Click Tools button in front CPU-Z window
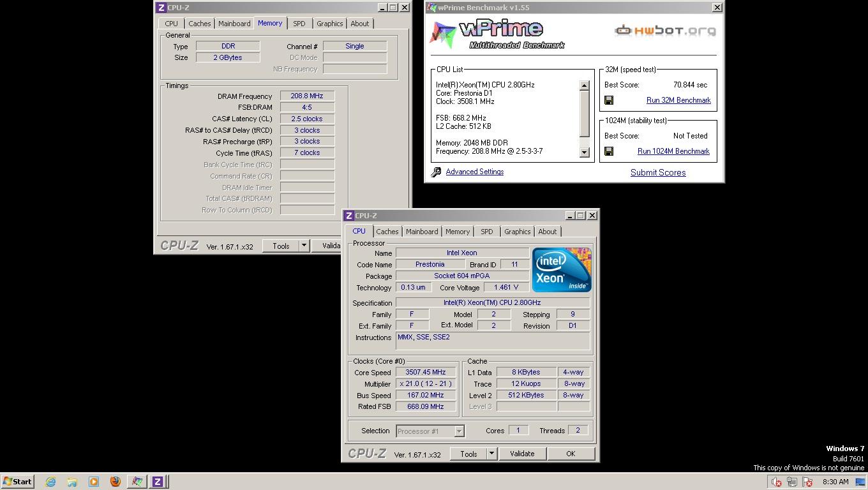The image size is (868, 490). pos(468,454)
